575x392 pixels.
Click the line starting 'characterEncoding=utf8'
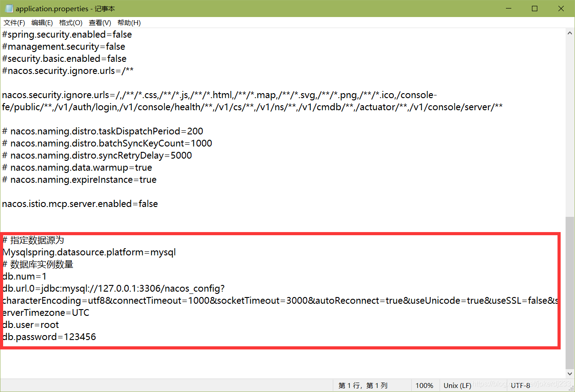click(x=280, y=301)
